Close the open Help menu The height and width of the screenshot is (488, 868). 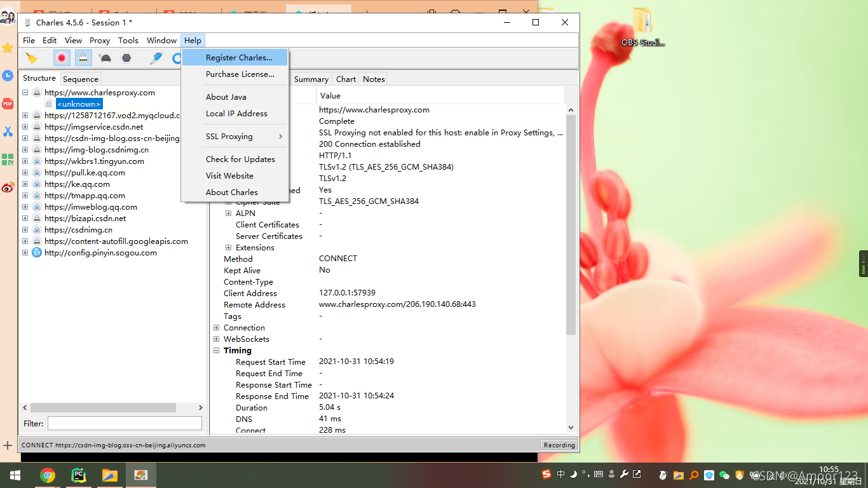[193, 40]
